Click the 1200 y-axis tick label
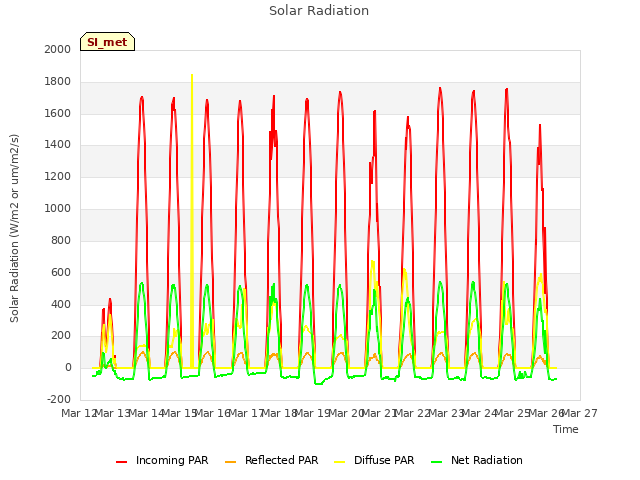 click(58, 177)
